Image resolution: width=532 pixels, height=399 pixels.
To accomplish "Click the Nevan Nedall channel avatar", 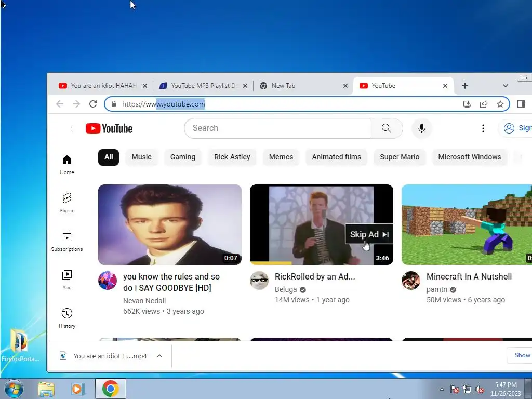I will pyautogui.click(x=108, y=280).
